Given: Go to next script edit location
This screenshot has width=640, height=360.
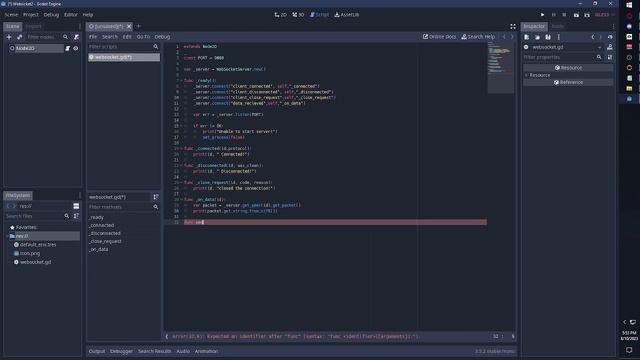Looking at the screenshot, I should [512, 37].
